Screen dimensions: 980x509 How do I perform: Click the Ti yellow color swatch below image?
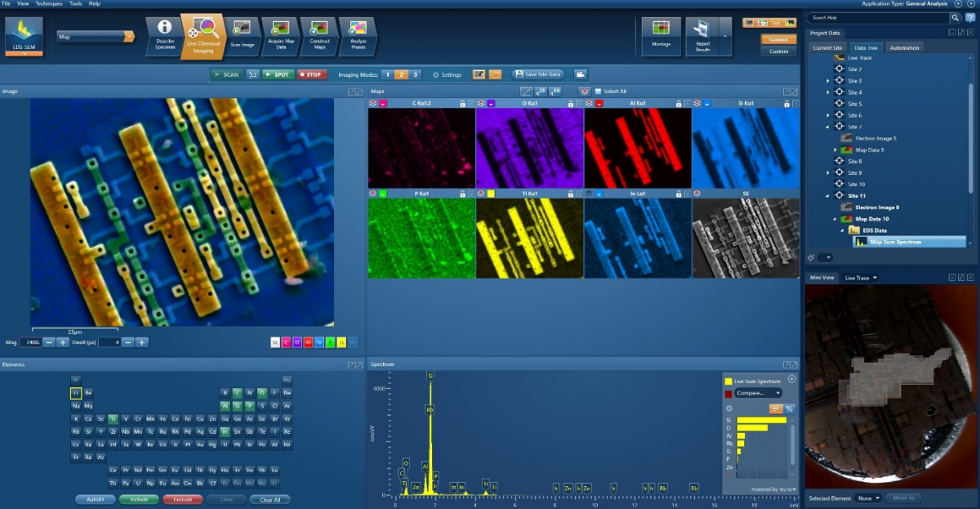(341, 342)
